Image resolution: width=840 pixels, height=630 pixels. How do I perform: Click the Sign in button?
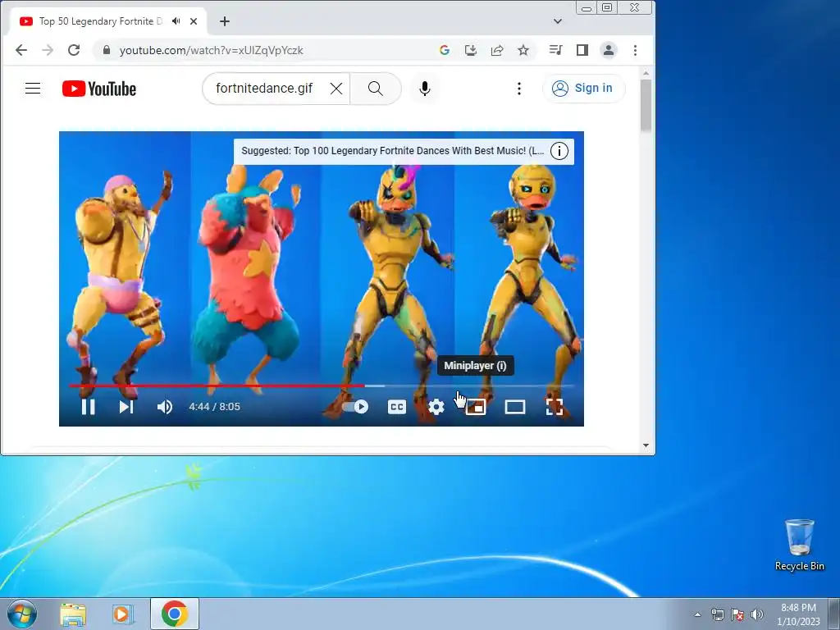click(x=584, y=89)
